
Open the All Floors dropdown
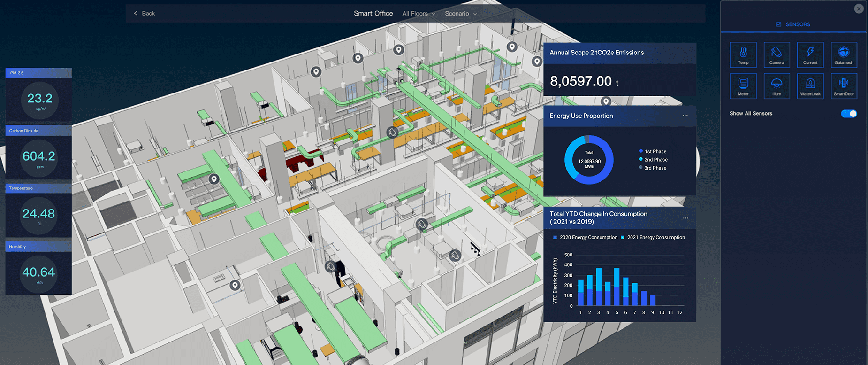[418, 14]
